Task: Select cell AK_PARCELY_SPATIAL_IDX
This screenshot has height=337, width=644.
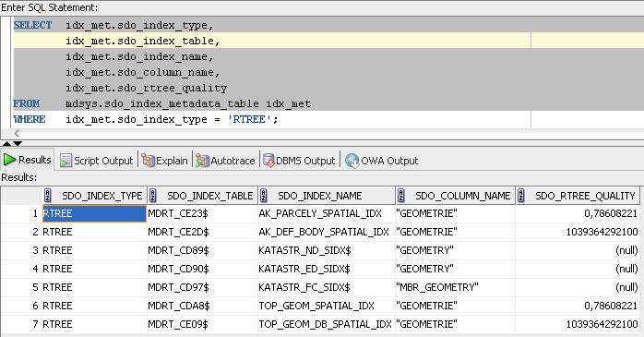Action: tap(327, 213)
